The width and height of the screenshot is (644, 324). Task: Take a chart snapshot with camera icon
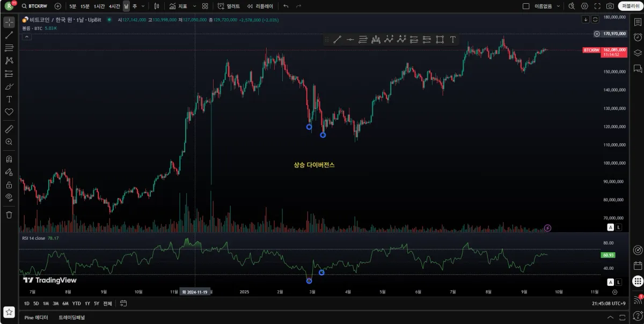click(610, 6)
